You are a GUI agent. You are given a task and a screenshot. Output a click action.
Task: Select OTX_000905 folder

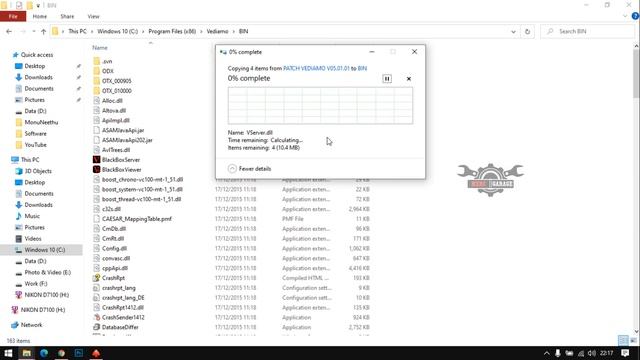116,81
